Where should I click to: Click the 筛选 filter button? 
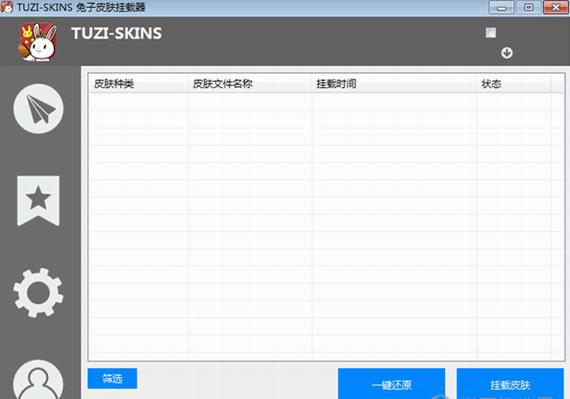pyautogui.click(x=112, y=378)
